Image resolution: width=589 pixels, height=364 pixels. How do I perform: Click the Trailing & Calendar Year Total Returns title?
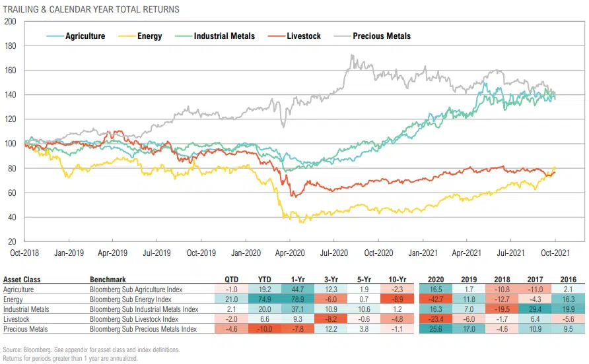[x=91, y=8]
